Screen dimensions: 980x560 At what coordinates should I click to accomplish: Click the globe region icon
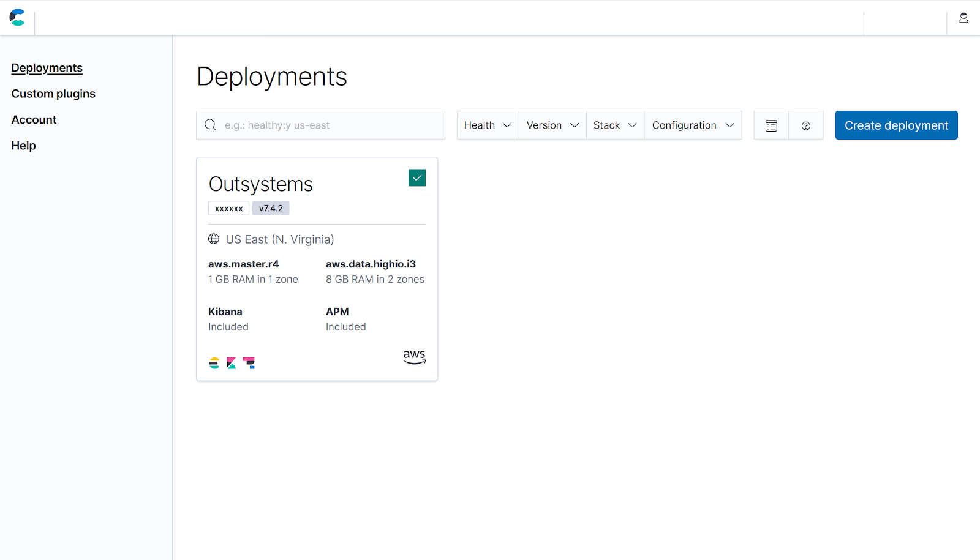214,239
